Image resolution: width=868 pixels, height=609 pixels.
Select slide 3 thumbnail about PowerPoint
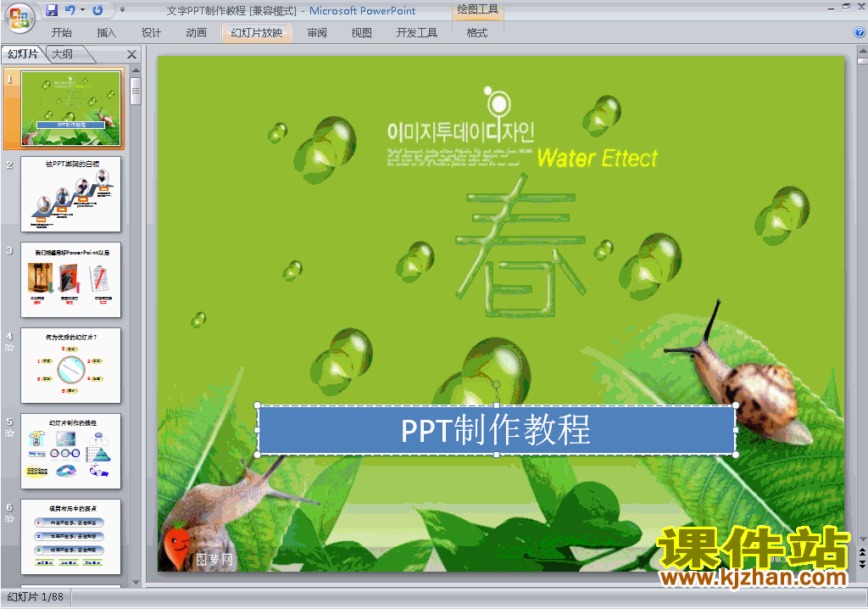71,280
